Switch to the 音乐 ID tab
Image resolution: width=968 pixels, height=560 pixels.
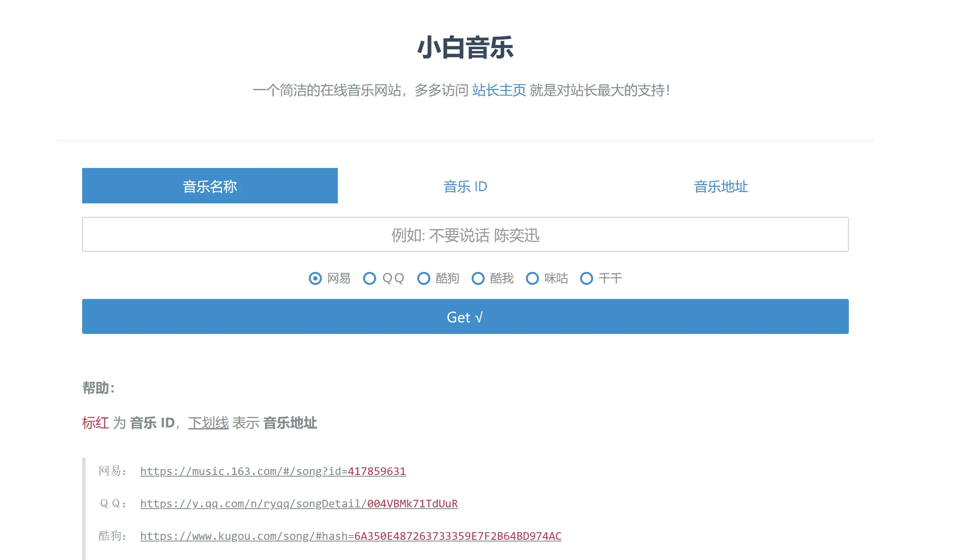pyautogui.click(x=465, y=187)
